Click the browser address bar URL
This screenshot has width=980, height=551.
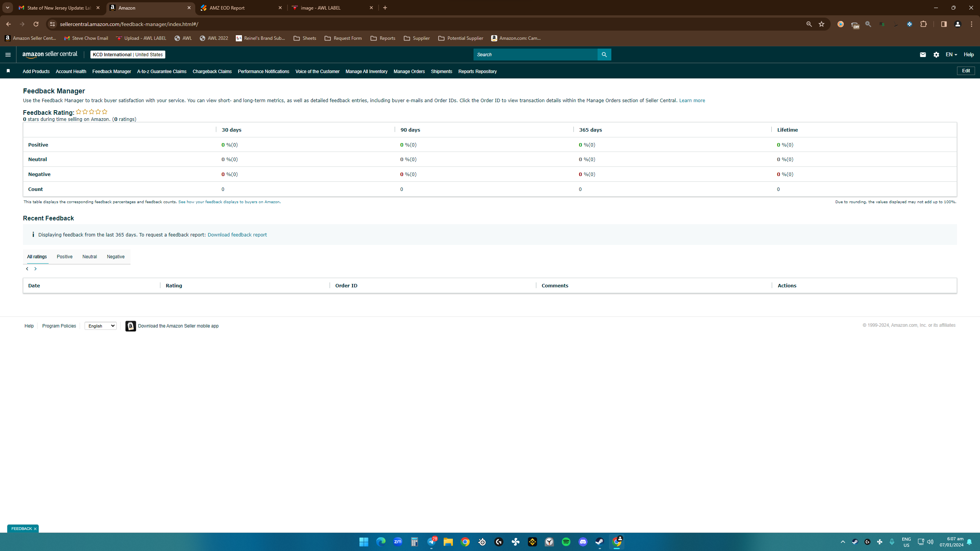129,24
